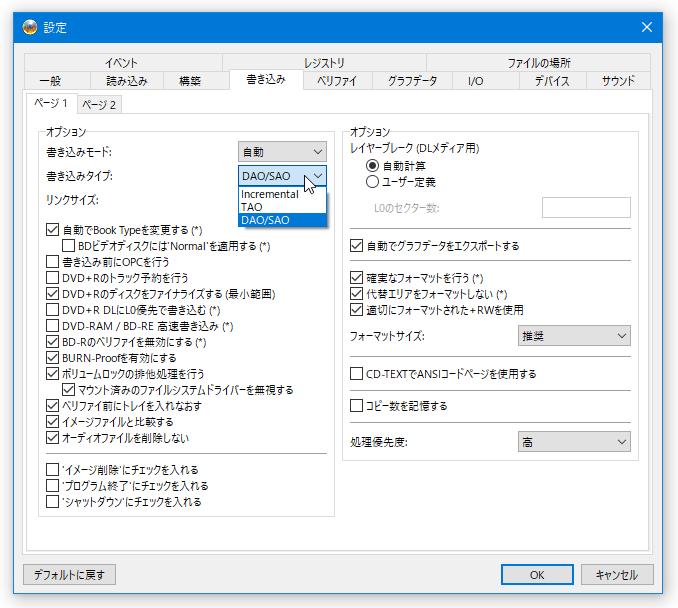
Task: Open the フォーマットサイズ dropdown
Action: point(574,336)
